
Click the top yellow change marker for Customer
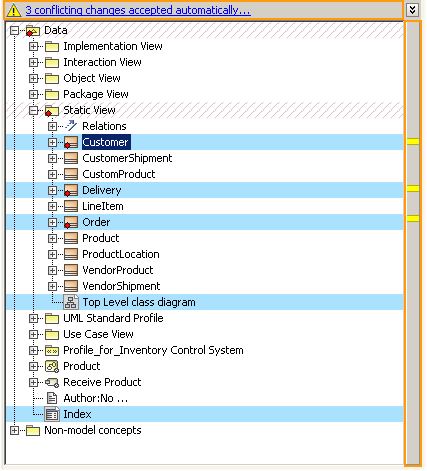[x=413, y=142]
